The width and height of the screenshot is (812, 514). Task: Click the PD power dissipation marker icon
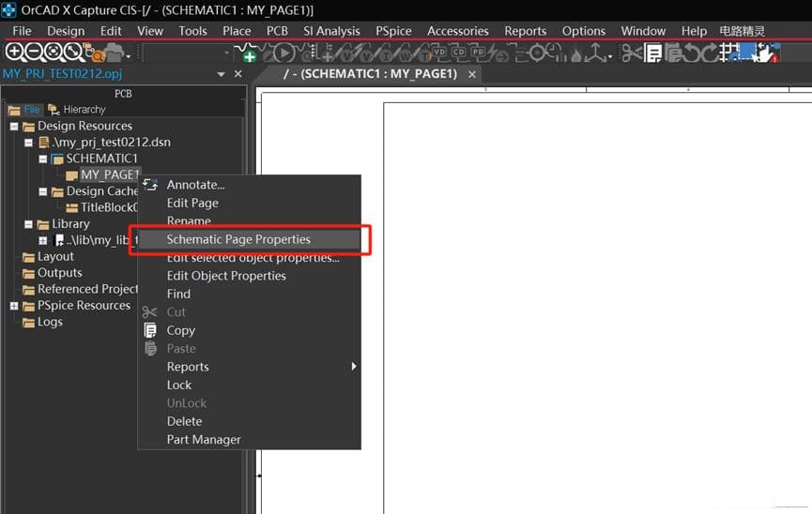coord(478,53)
